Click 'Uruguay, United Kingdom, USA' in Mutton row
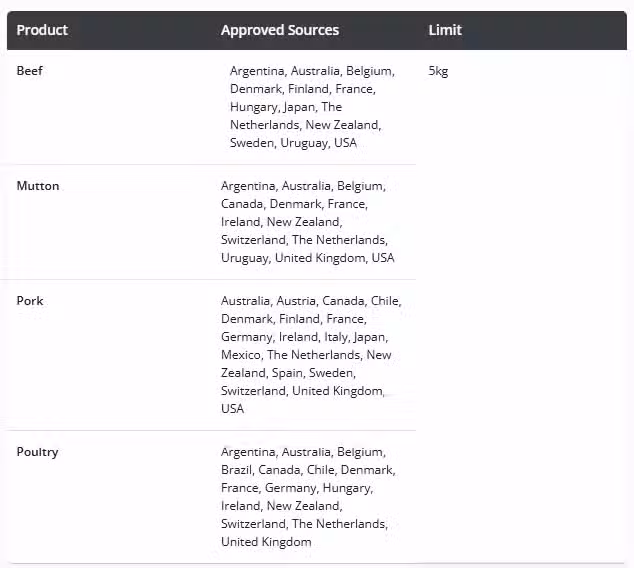The width and height of the screenshot is (634, 568). [x=308, y=258]
